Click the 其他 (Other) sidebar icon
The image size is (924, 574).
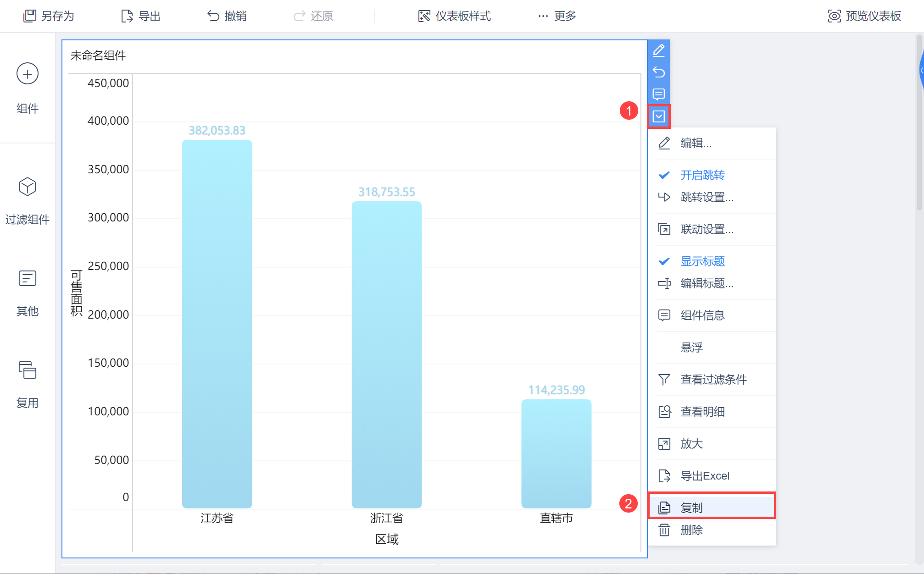point(28,279)
